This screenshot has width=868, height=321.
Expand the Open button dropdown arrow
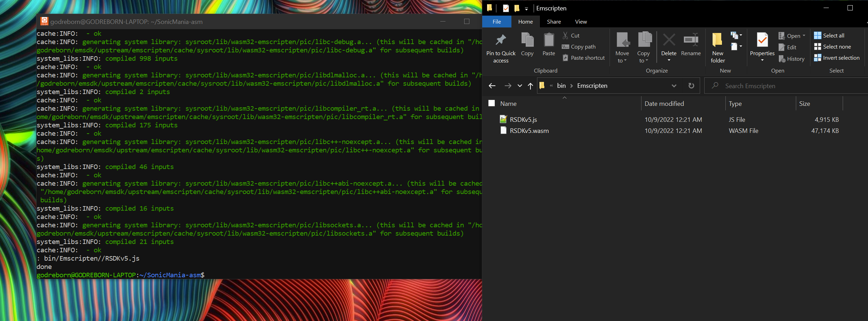(804, 35)
